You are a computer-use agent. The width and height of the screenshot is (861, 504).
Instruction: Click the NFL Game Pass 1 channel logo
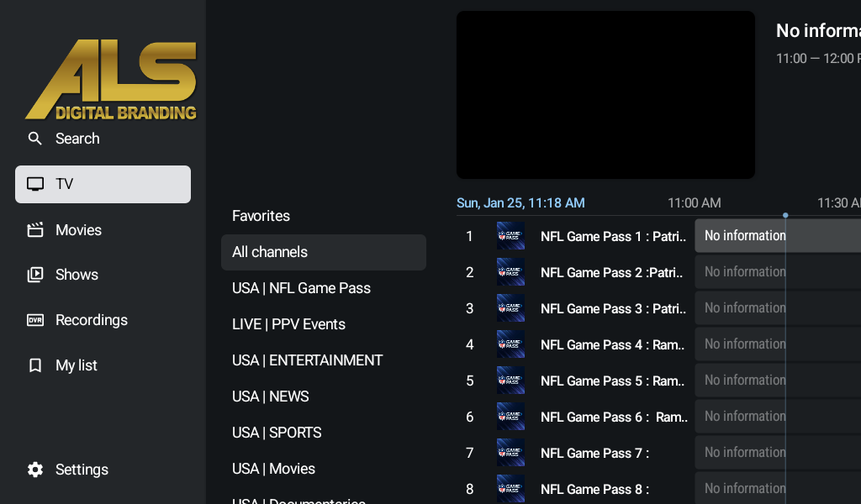tap(510, 236)
